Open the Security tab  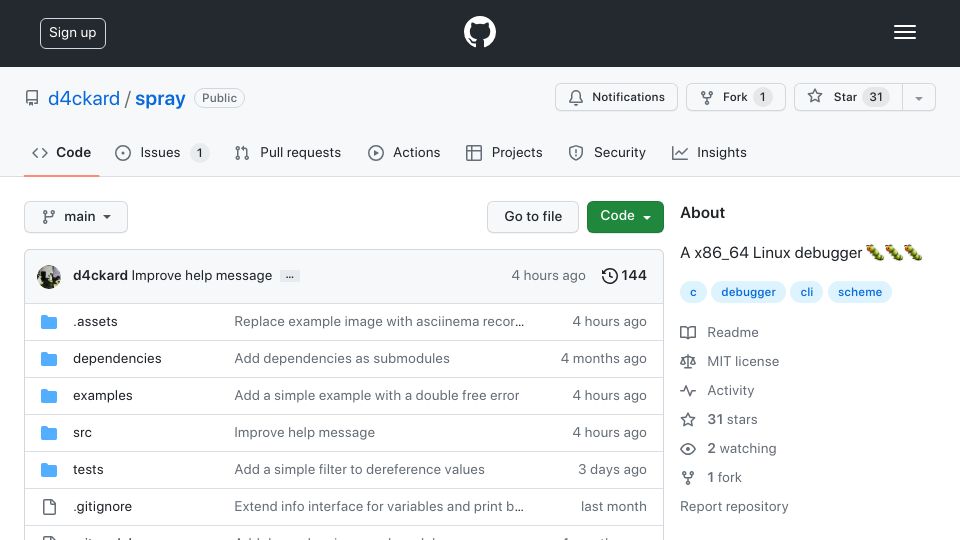click(x=607, y=152)
